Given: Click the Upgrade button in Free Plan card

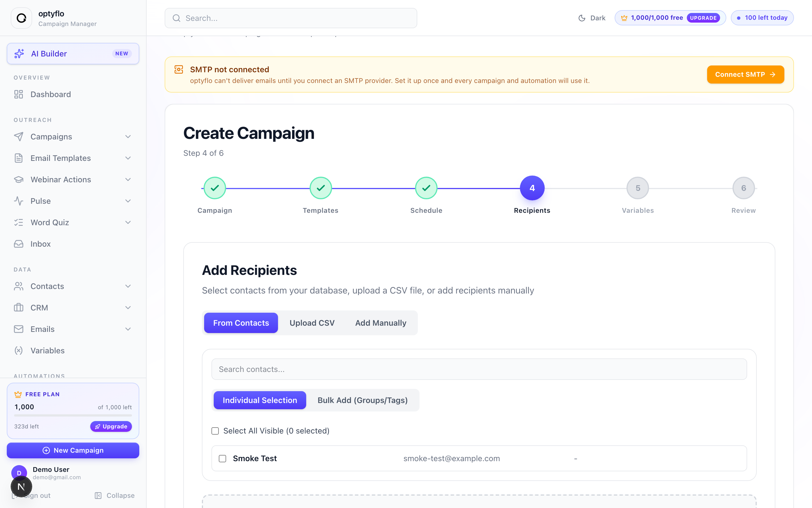Looking at the screenshot, I should point(111,427).
